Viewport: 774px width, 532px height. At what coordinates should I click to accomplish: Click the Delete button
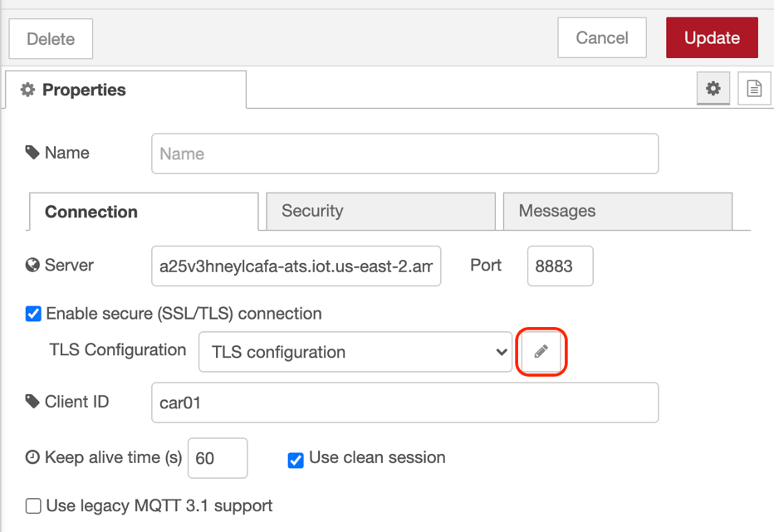pos(51,38)
